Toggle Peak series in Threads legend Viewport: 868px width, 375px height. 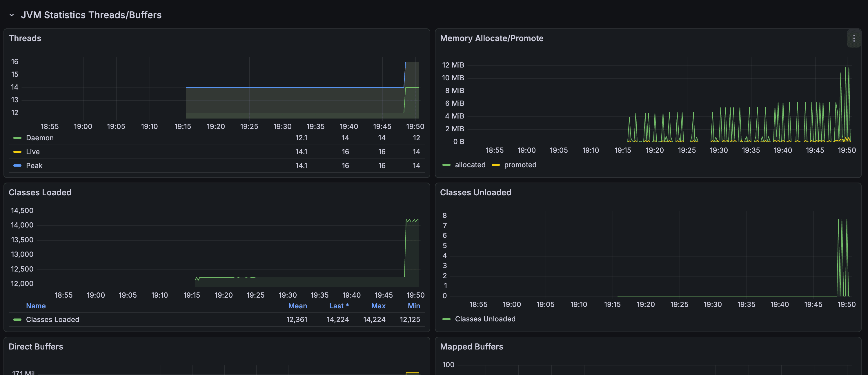point(34,166)
